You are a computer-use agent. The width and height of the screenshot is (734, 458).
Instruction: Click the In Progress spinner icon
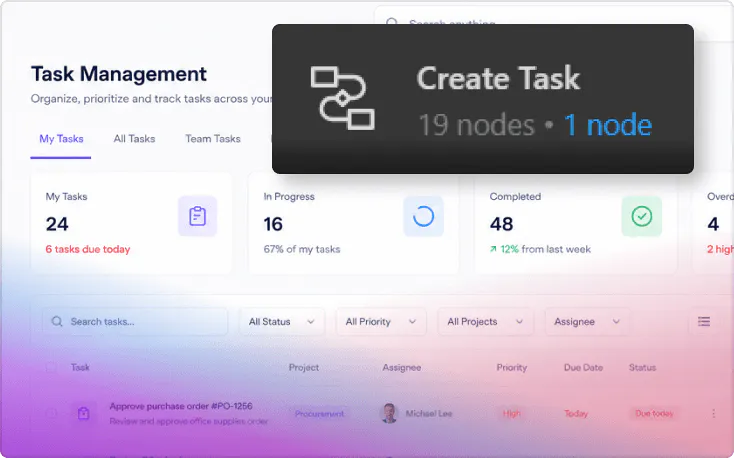(x=423, y=216)
